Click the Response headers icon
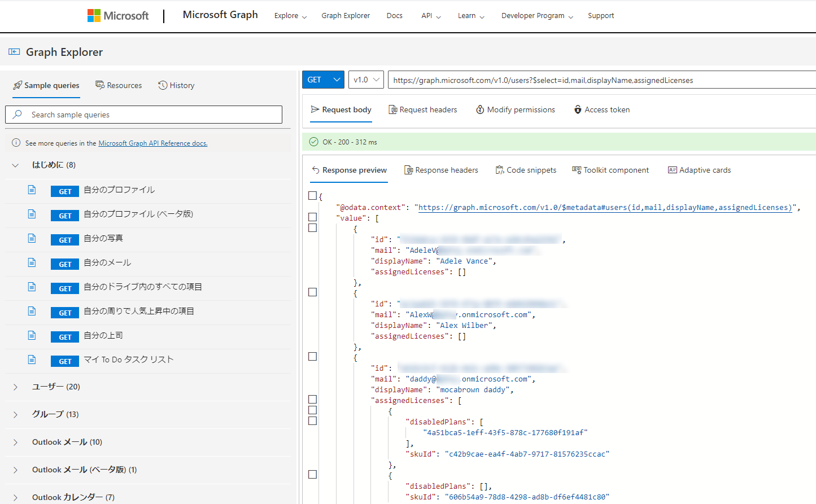816x504 pixels. [408, 170]
